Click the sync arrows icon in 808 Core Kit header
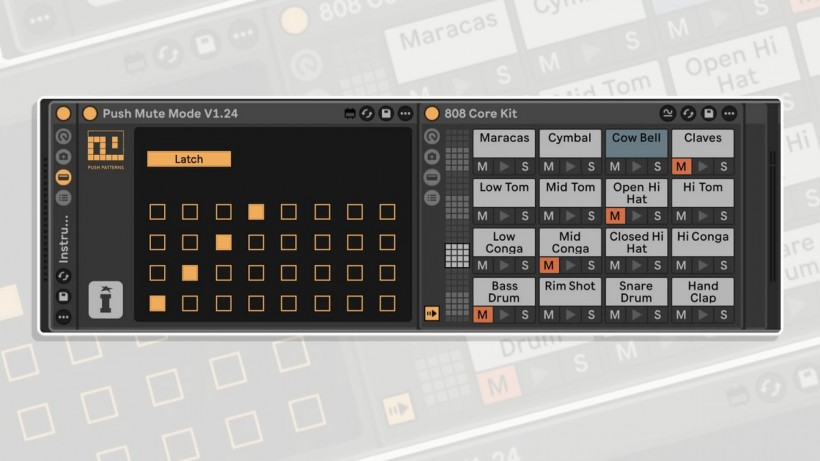Image resolution: width=820 pixels, height=461 pixels. point(688,113)
